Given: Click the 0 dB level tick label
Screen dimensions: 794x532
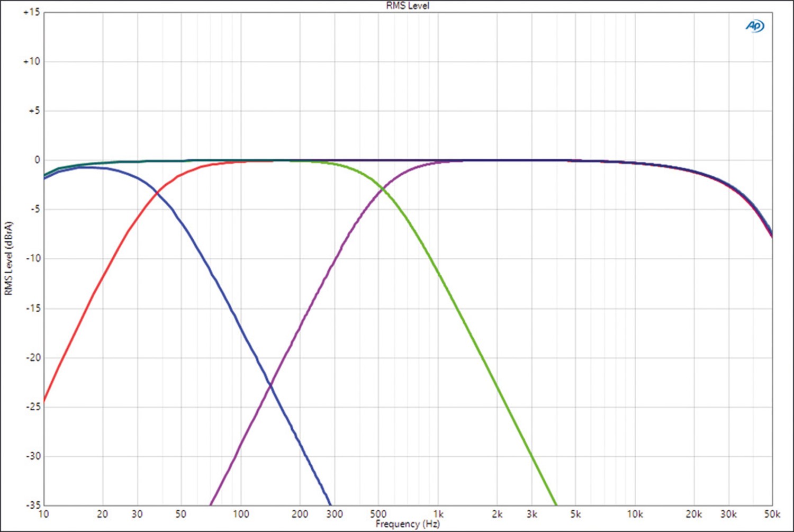Looking at the screenshot, I should pos(37,160).
